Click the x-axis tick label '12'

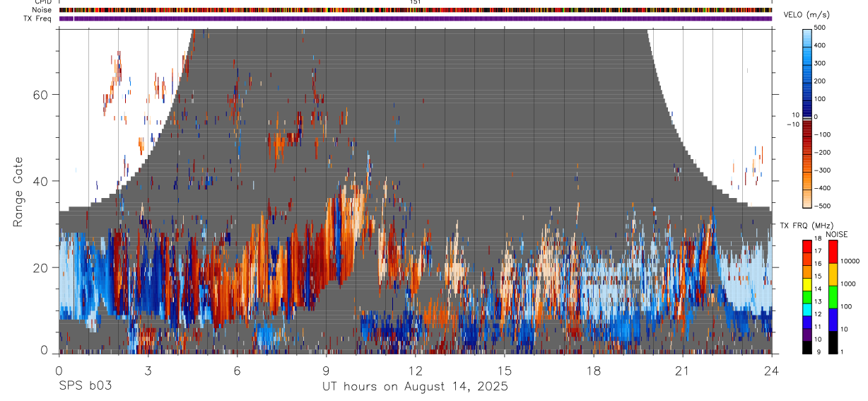415,371
